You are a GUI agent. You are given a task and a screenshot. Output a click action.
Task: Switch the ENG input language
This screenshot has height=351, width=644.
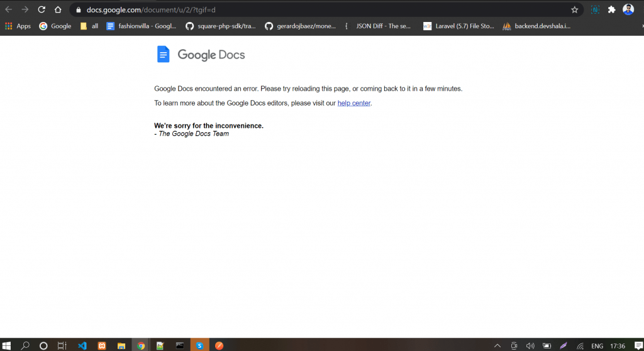(x=597, y=346)
